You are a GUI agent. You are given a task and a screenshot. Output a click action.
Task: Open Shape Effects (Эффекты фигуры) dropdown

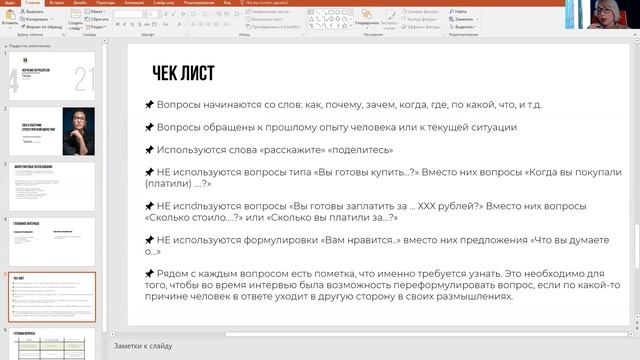(422, 27)
